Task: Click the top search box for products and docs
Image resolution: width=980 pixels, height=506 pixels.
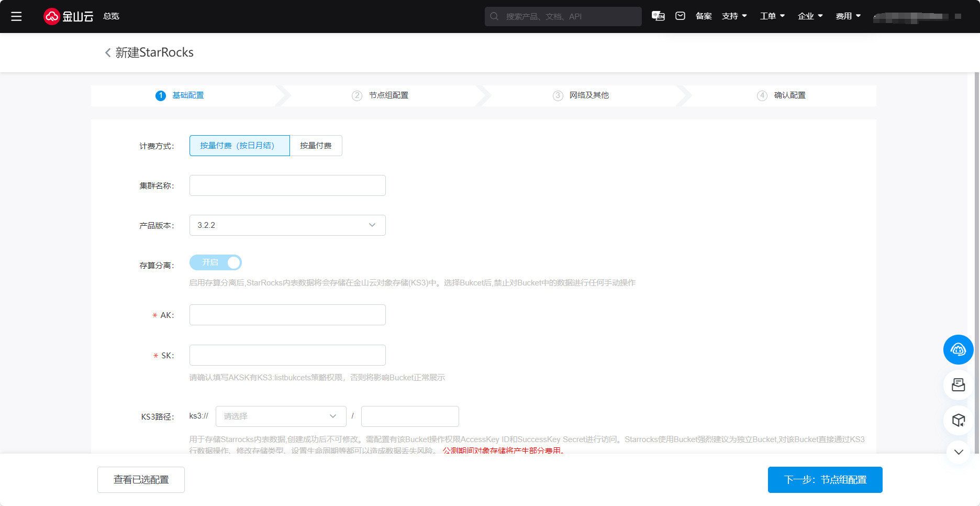Action: pos(563,16)
